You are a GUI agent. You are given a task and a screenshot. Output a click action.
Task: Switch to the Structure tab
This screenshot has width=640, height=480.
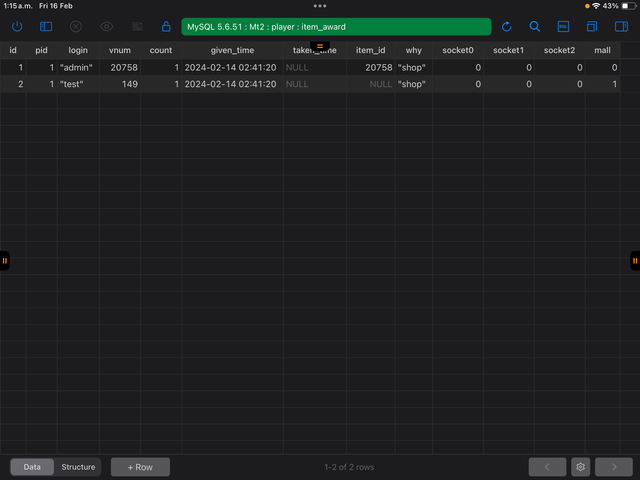click(x=78, y=467)
